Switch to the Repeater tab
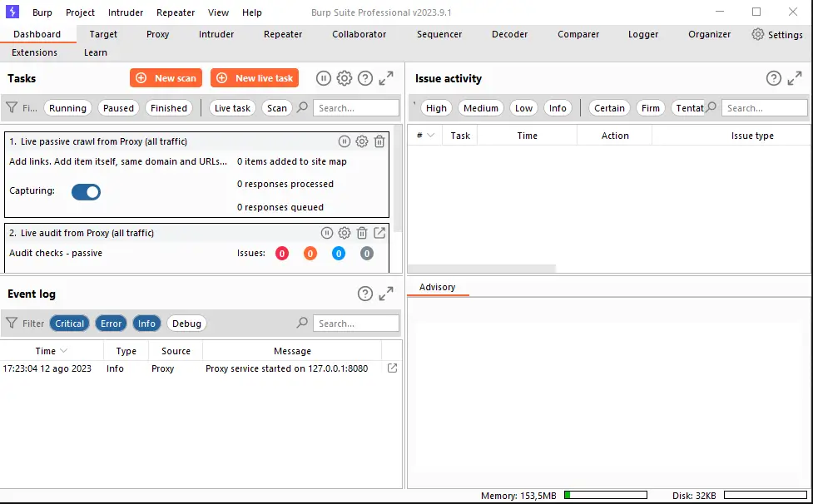Screen dimensions: 813x504 (x=282, y=34)
